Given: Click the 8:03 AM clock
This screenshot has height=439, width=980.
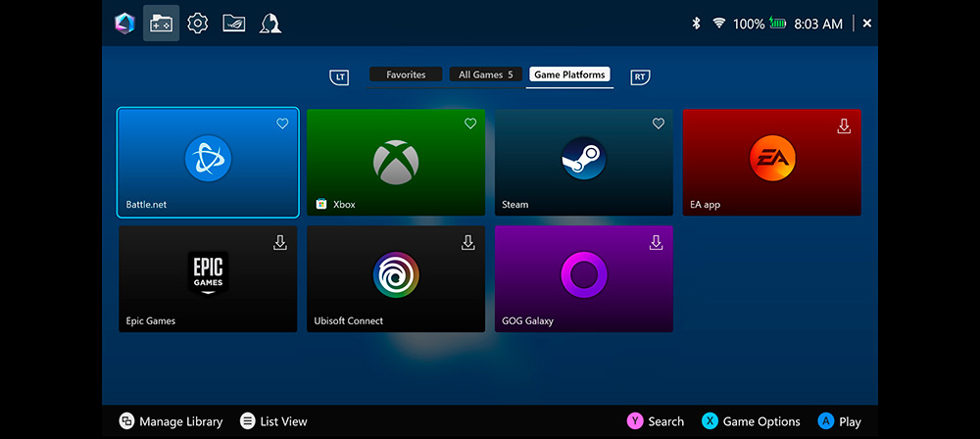Looking at the screenshot, I should 818,24.
